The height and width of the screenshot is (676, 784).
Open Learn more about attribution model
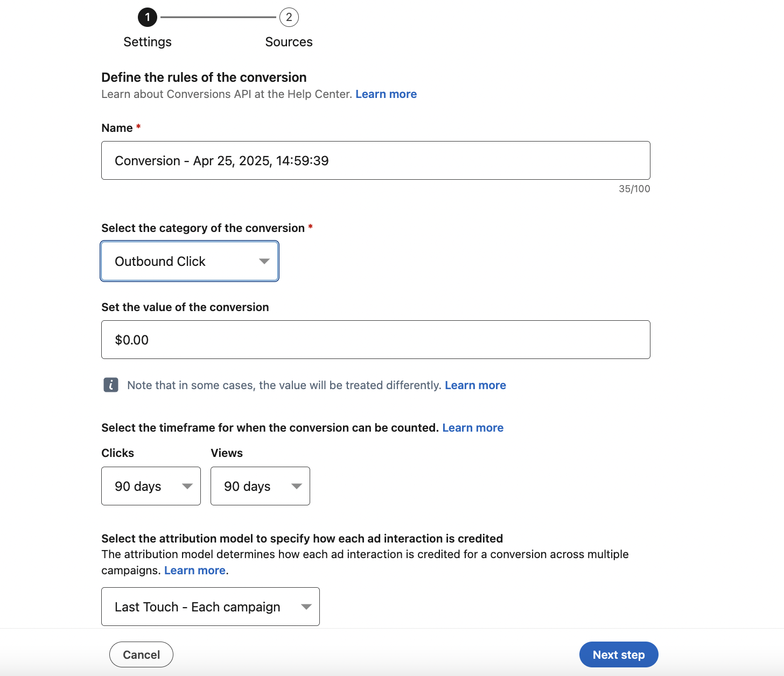click(x=195, y=571)
